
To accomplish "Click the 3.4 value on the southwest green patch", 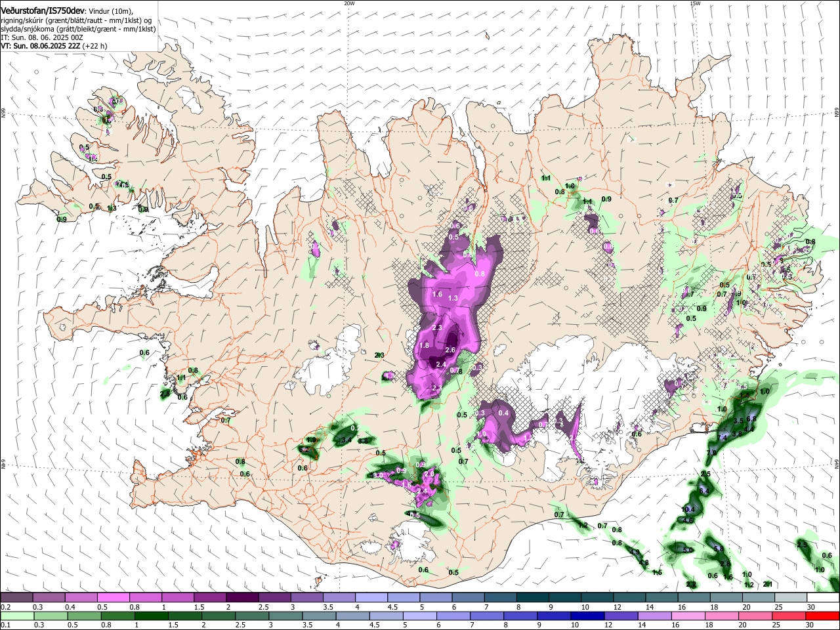I will coord(345,440).
